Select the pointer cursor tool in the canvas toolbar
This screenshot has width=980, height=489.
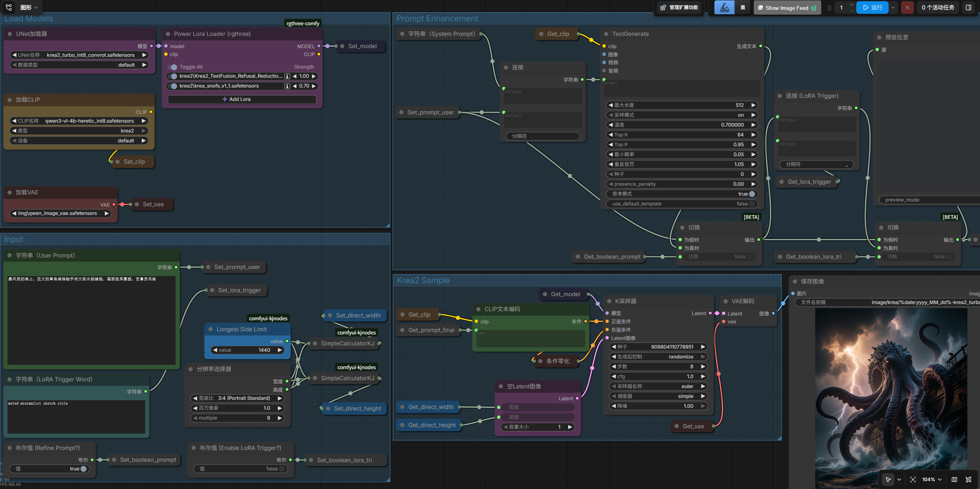coord(888,480)
